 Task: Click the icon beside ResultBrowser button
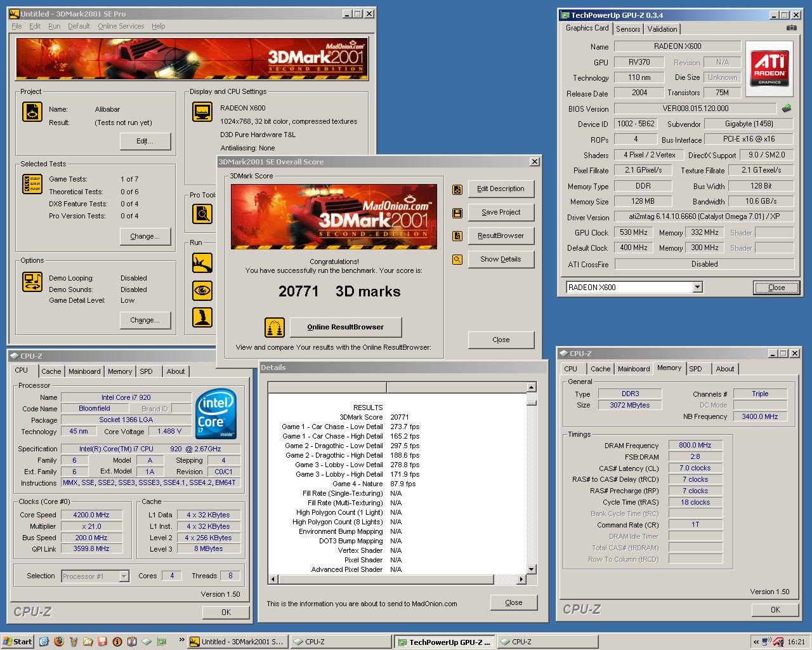coord(457,236)
